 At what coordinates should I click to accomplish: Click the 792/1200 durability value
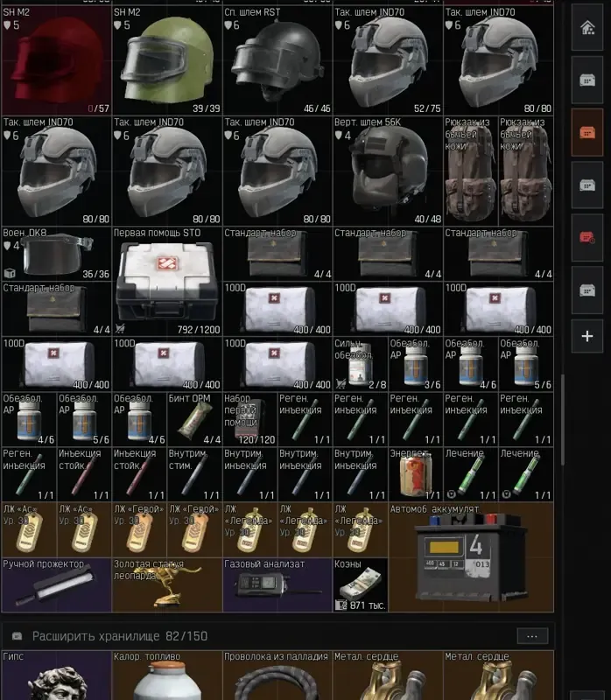(199, 330)
